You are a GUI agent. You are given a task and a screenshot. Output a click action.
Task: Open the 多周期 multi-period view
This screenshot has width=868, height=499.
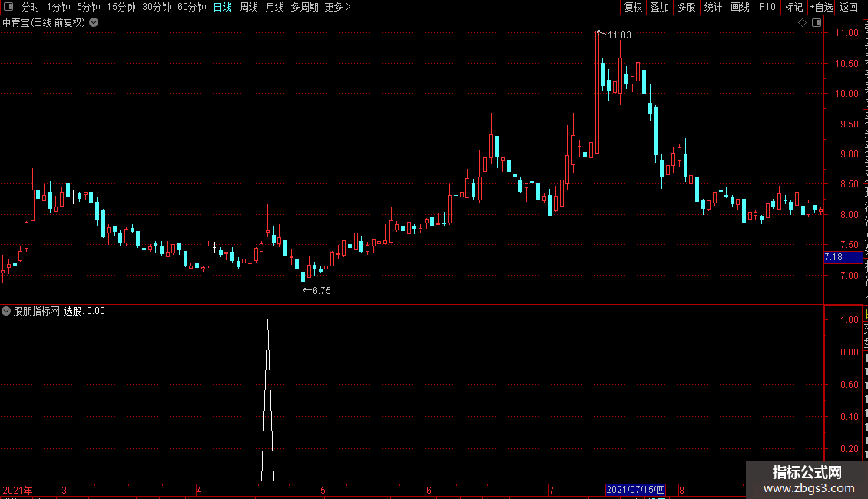pyautogui.click(x=304, y=7)
